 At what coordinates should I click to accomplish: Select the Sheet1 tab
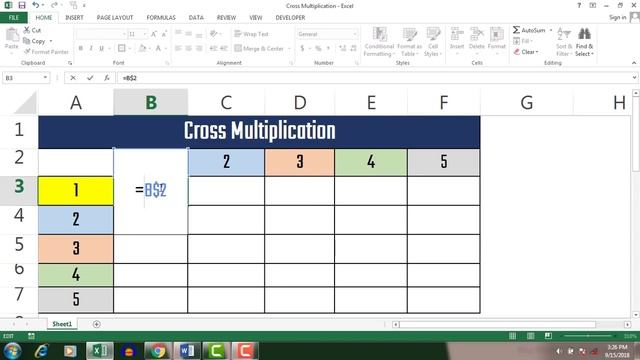62,324
